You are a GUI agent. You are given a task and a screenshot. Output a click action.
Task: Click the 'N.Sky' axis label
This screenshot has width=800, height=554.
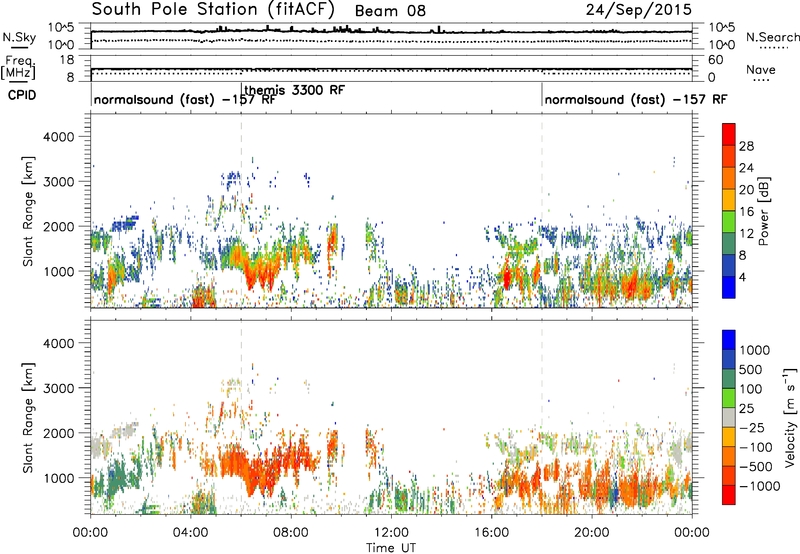19,37
